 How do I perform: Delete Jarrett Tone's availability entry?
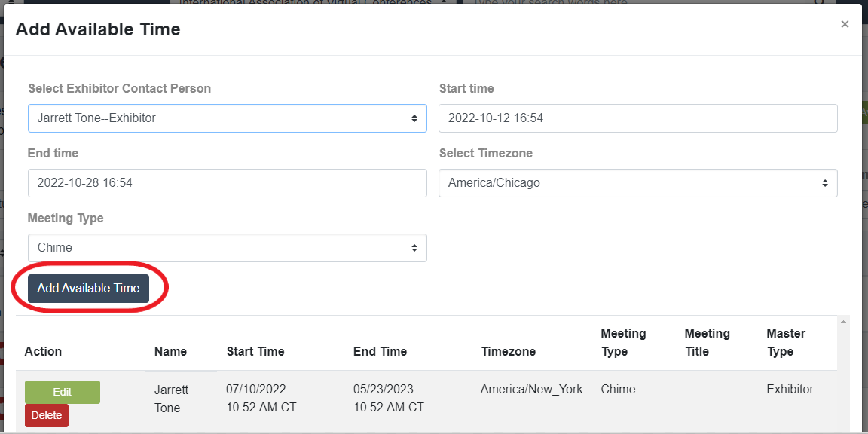(x=47, y=416)
